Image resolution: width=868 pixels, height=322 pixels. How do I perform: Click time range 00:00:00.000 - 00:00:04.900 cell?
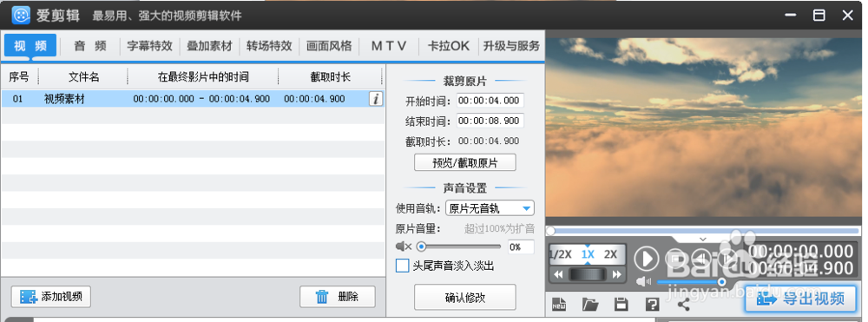(201, 99)
